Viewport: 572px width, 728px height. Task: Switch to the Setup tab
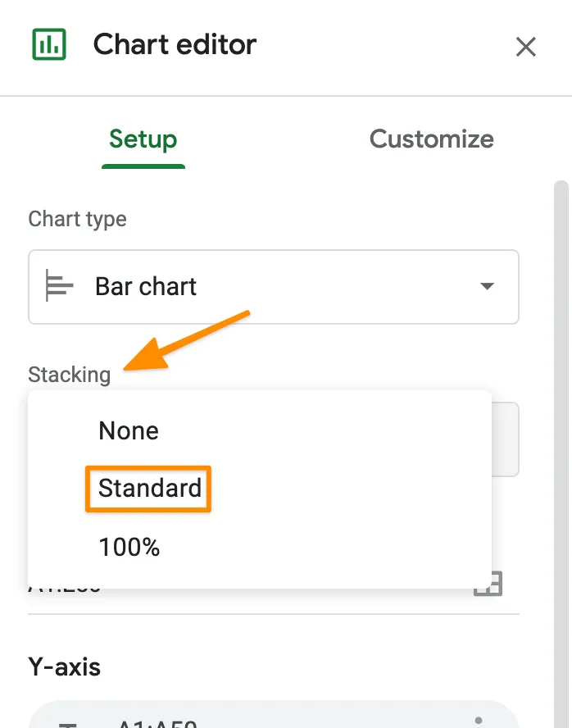143,139
